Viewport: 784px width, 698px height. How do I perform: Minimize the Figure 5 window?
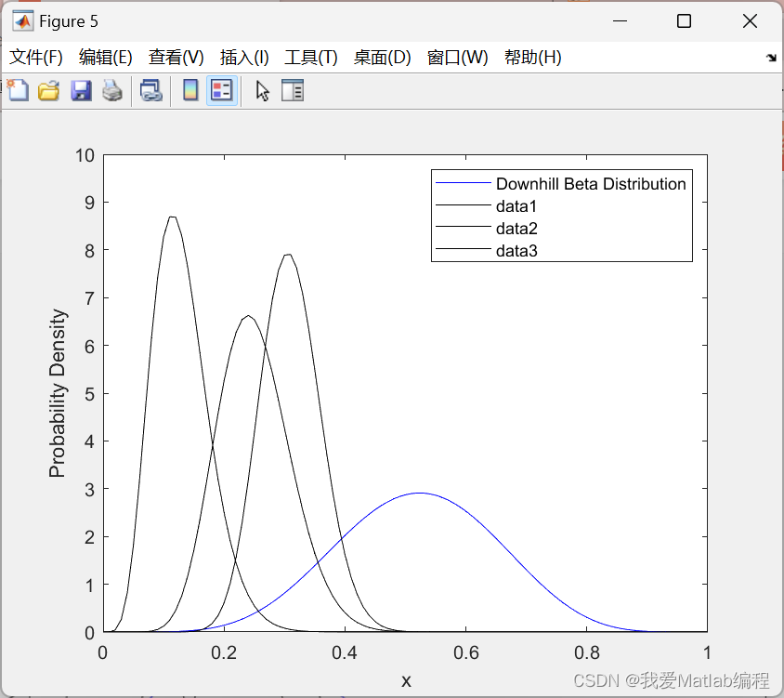pos(620,21)
